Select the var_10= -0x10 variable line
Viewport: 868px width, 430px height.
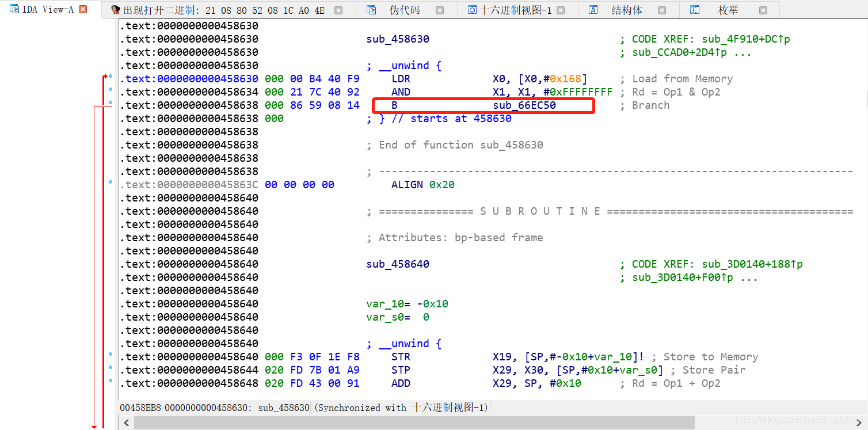pyautogui.click(x=407, y=304)
